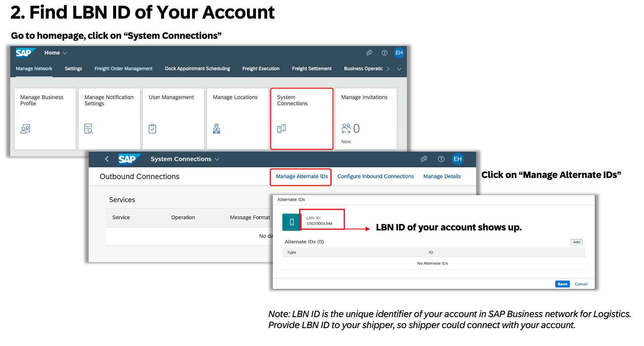Expand tab overflow menu chevron
Screen dimensions: 644x346
399,69
